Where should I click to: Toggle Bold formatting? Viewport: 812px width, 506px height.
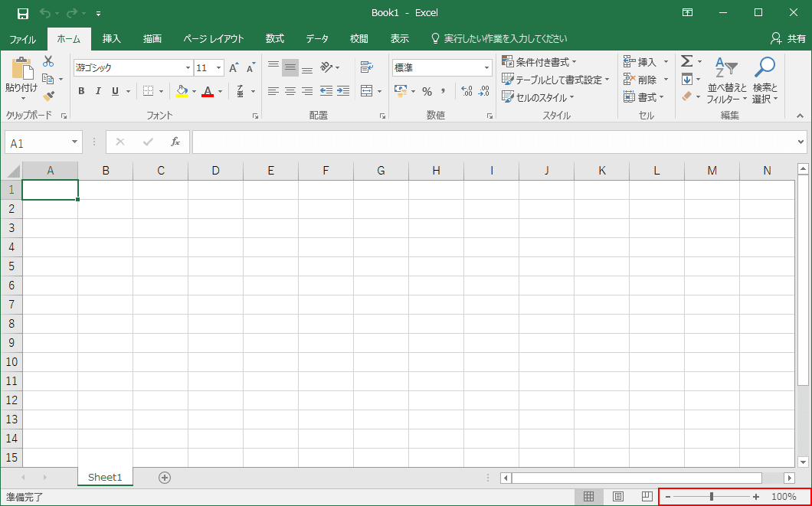point(81,91)
